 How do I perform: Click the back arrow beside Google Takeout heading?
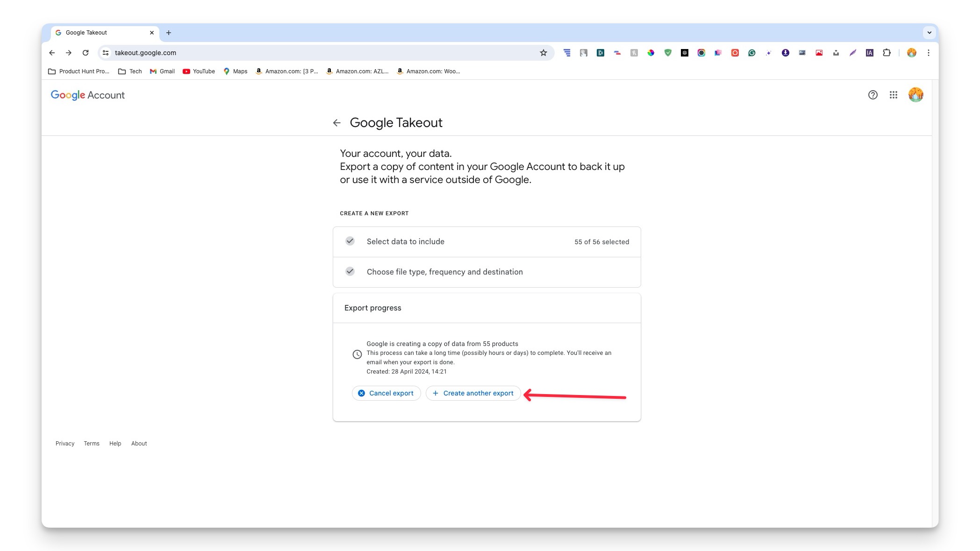point(337,123)
